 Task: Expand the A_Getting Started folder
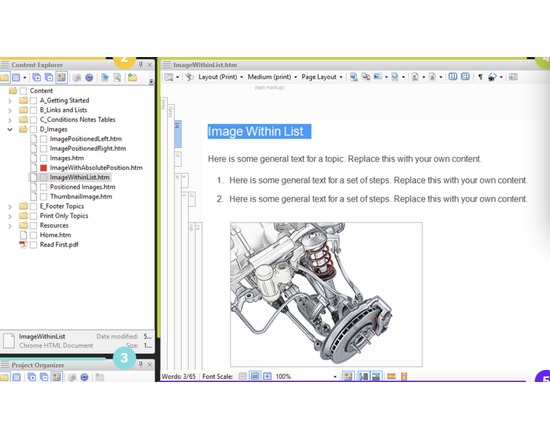pos(10,101)
